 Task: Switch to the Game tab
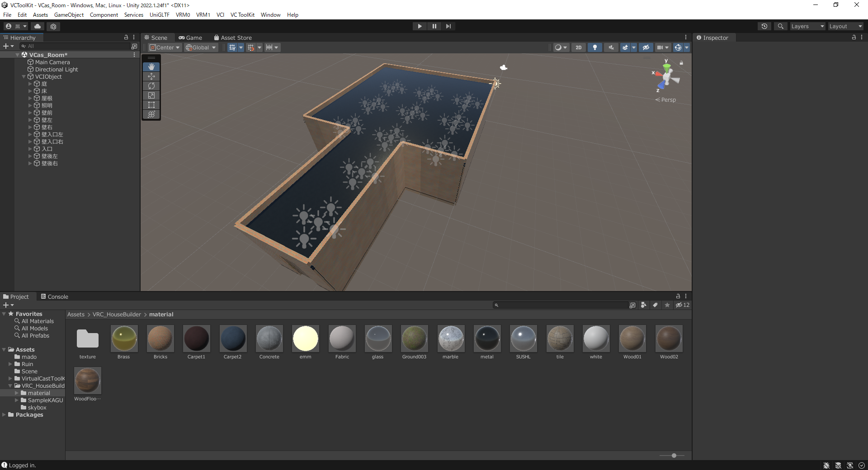tap(190, 38)
